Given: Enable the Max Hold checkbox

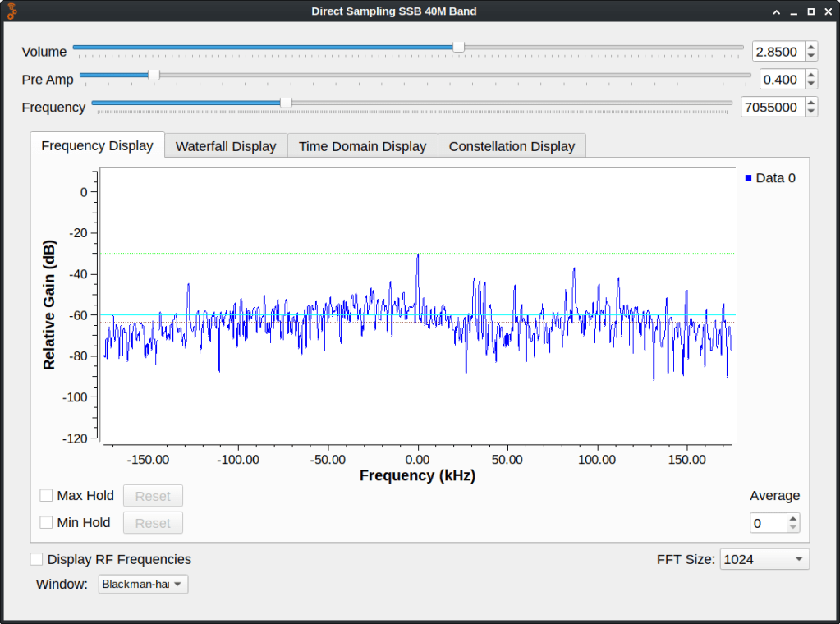Looking at the screenshot, I should click(47, 496).
